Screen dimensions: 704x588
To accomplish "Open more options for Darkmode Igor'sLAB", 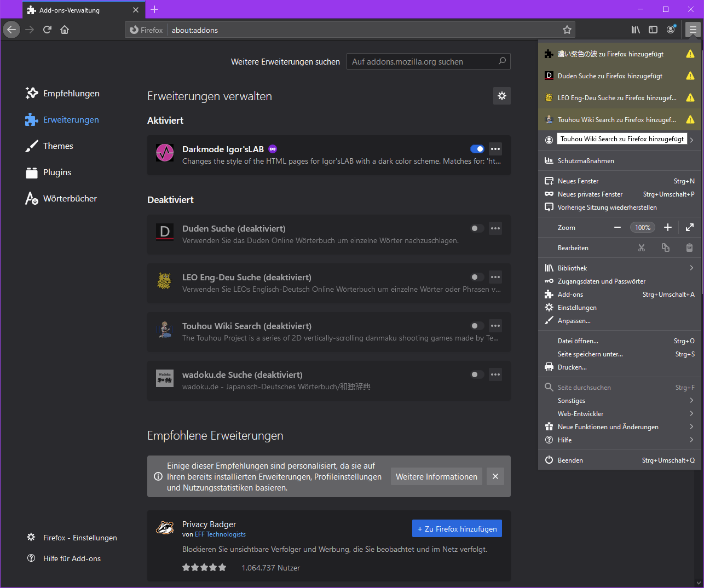I will (x=495, y=149).
